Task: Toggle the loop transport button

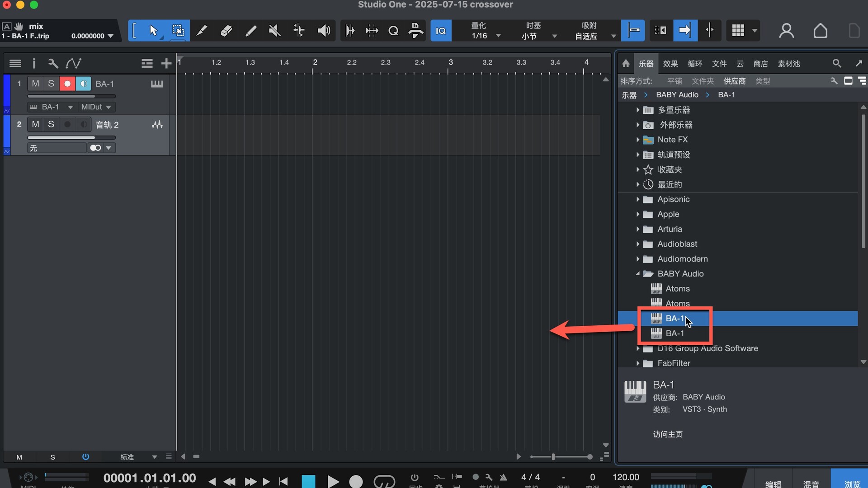Action: pos(384,481)
